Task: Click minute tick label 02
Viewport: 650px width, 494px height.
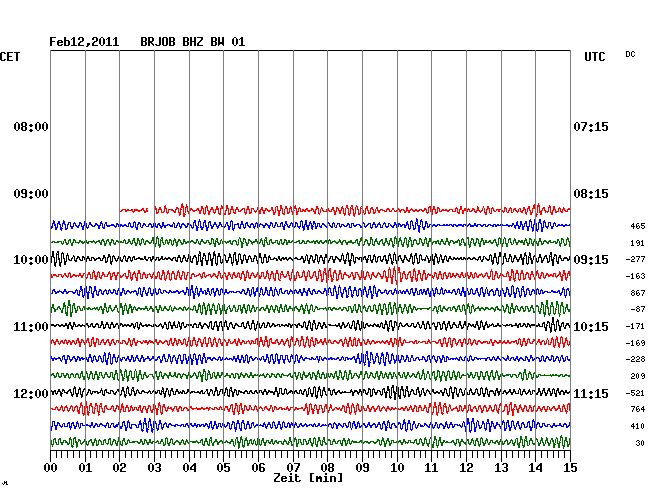Action: pyautogui.click(x=119, y=468)
